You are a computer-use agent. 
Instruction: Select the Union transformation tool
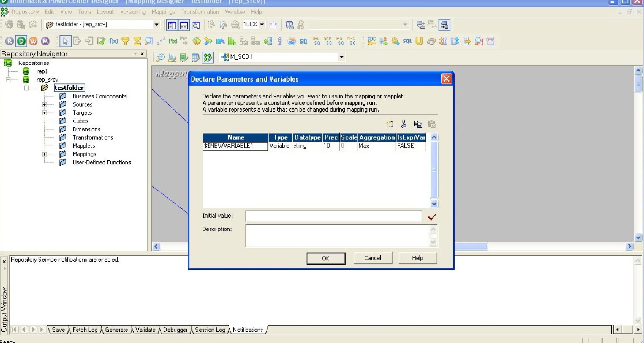(x=419, y=40)
